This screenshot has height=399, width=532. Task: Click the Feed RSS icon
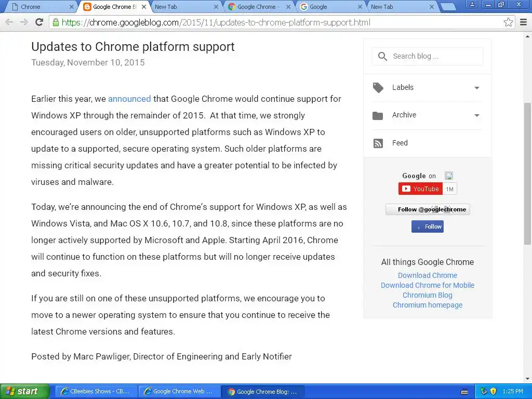[378, 143]
